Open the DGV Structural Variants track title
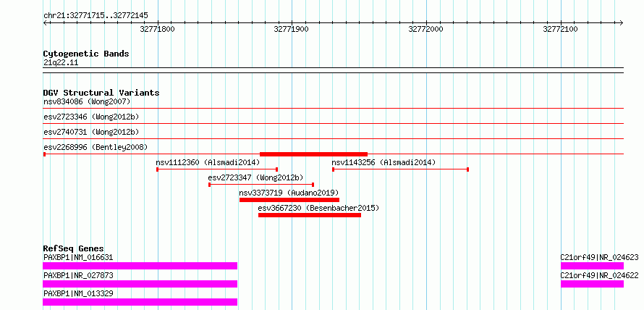The image size is (644, 310). (x=101, y=93)
